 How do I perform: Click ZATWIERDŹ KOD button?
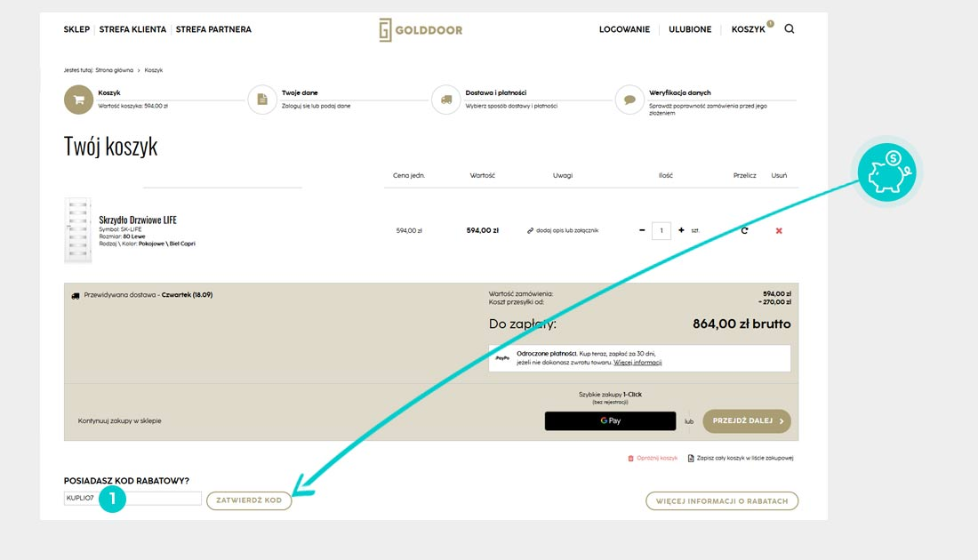coord(249,500)
